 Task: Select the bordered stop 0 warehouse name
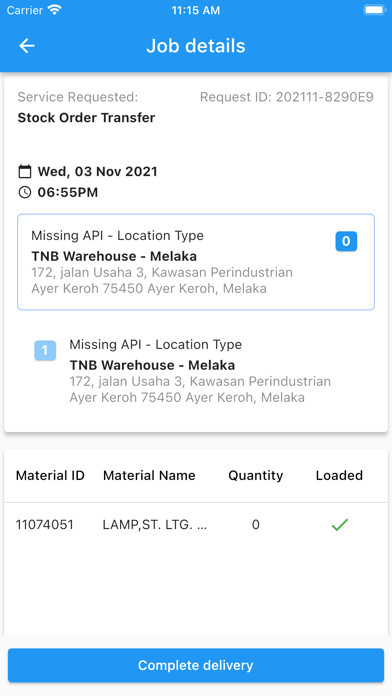114,256
